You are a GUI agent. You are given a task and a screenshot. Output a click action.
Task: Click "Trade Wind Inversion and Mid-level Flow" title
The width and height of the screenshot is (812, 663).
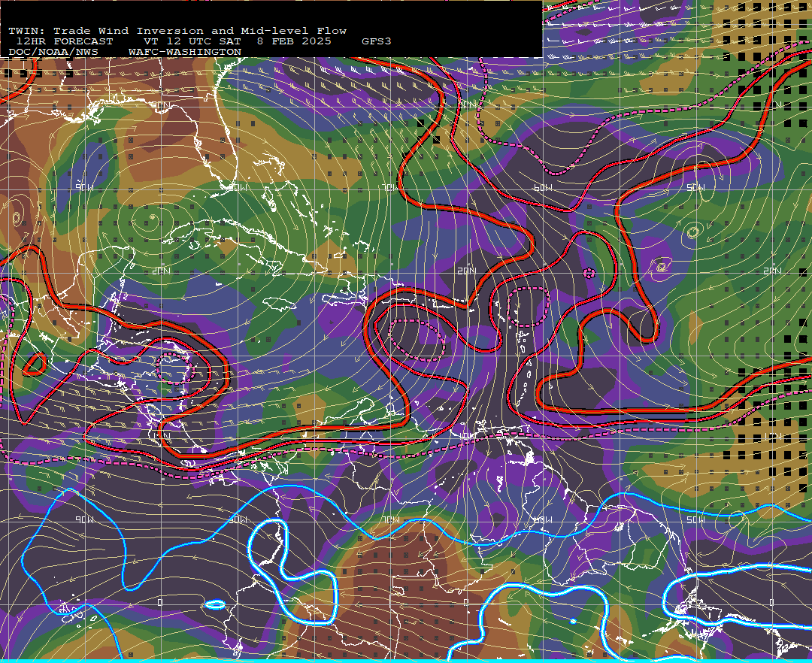point(200,31)
